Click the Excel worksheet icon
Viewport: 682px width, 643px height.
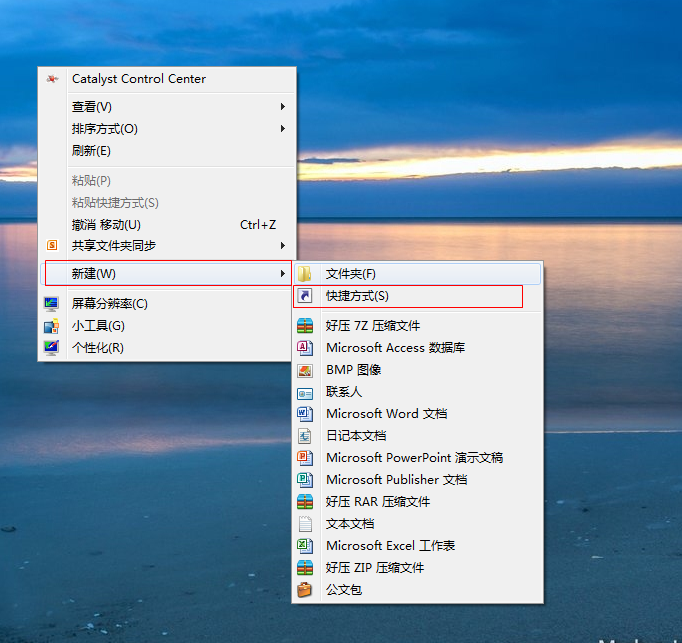tap(305, 546)
